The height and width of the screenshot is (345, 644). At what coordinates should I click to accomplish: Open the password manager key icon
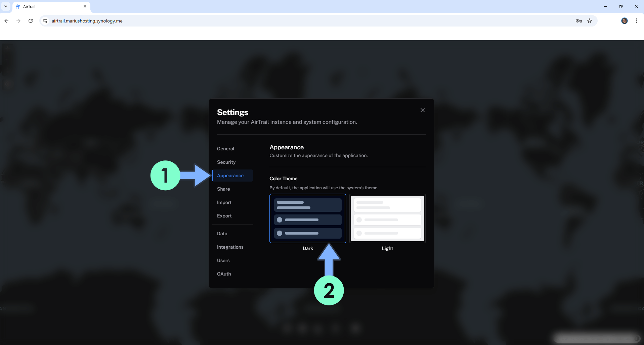click(x=578, y=21)
